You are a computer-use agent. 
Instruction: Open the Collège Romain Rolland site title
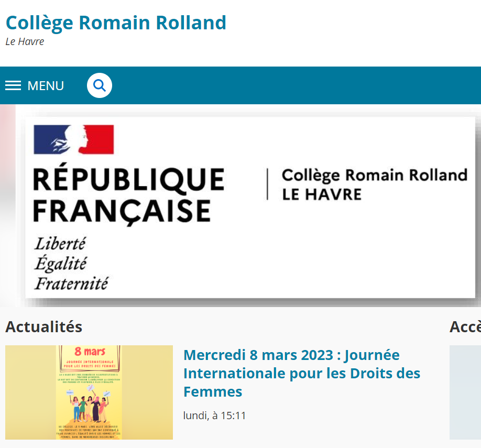[x=116, y=23]
